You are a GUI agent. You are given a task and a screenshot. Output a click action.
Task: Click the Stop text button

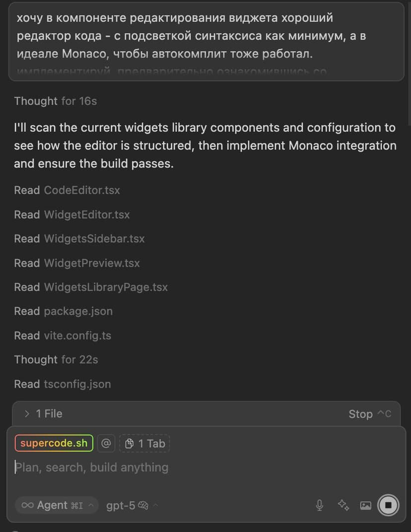(360, 414)
